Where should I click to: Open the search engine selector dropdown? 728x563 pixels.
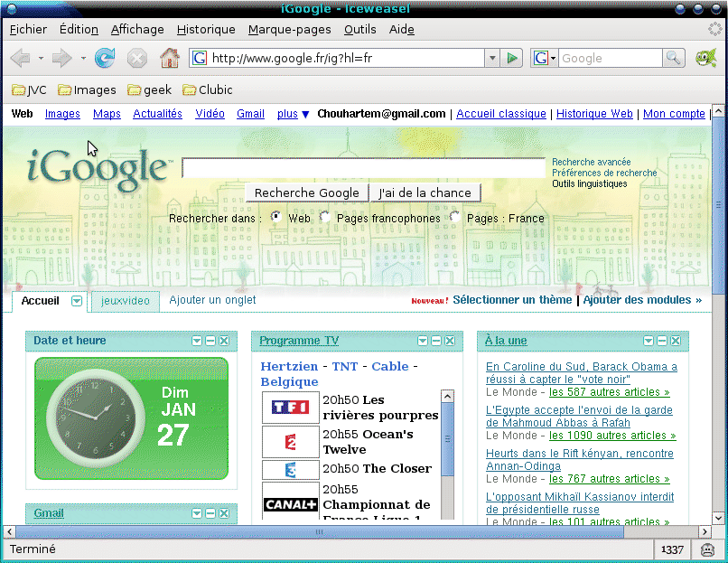pyautogui.click(x=544, y=58)
